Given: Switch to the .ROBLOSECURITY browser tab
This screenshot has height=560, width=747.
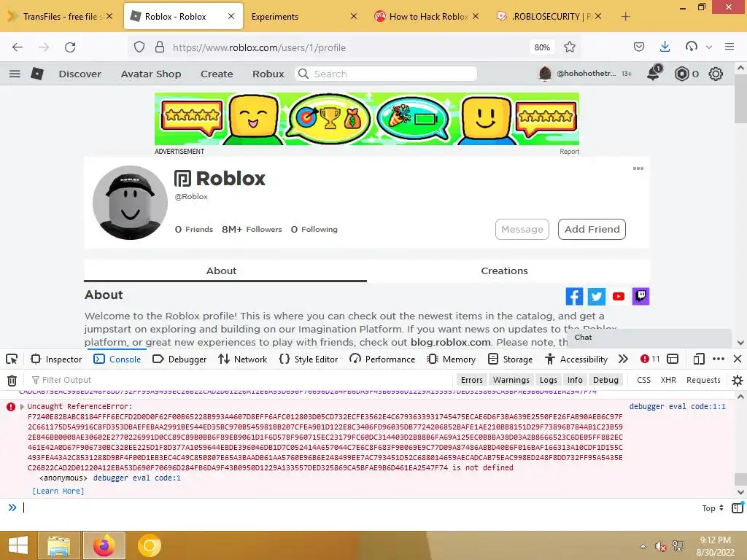Looking at the screenshot, I should (x=549, y=16).
